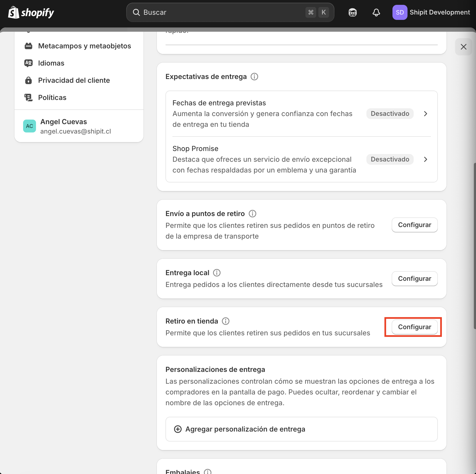Viewport: 476px width, 474px height.
Task: Open the notifications bell
Action: coord(376,12)
